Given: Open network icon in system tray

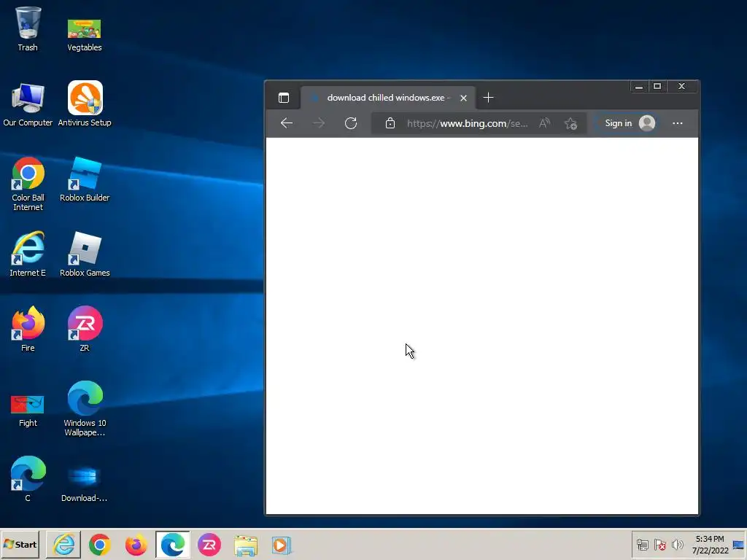Looking at the screenshot, I should [x=643, y=545].
